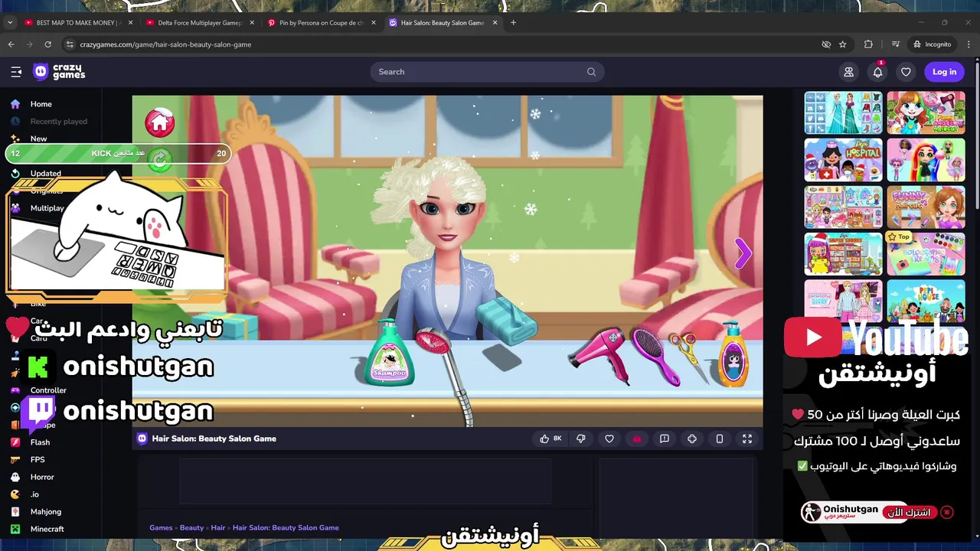Open Chrome's three-dot menu

coord(969,44)
